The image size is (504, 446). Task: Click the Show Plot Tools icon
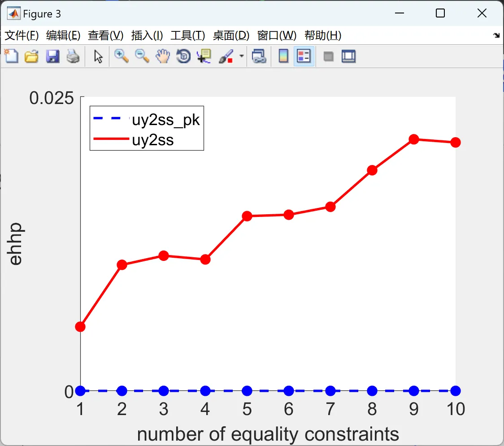click(x=348, y=56)
